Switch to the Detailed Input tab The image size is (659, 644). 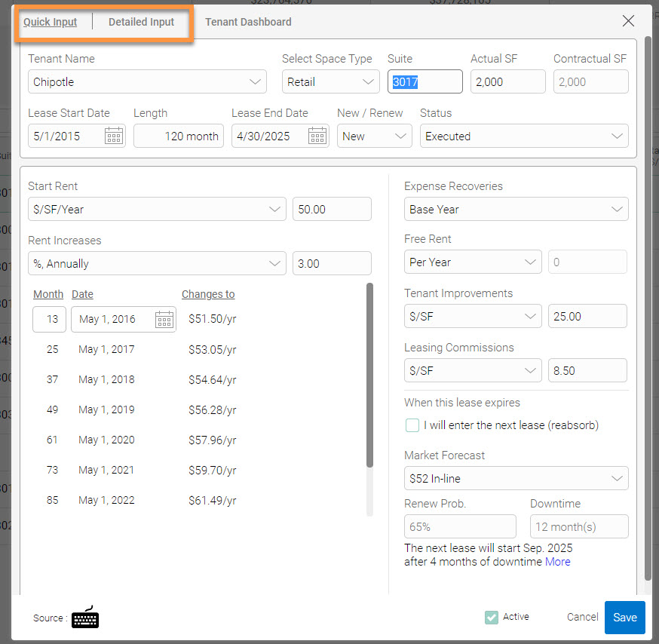tap(141, 22)
